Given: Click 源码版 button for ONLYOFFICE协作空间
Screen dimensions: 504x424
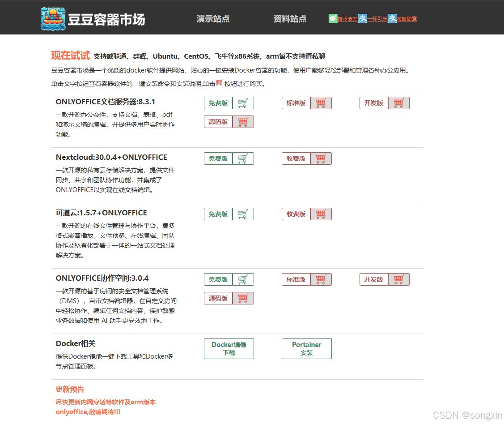Looking at the screenshot, I should coord(218,298).
